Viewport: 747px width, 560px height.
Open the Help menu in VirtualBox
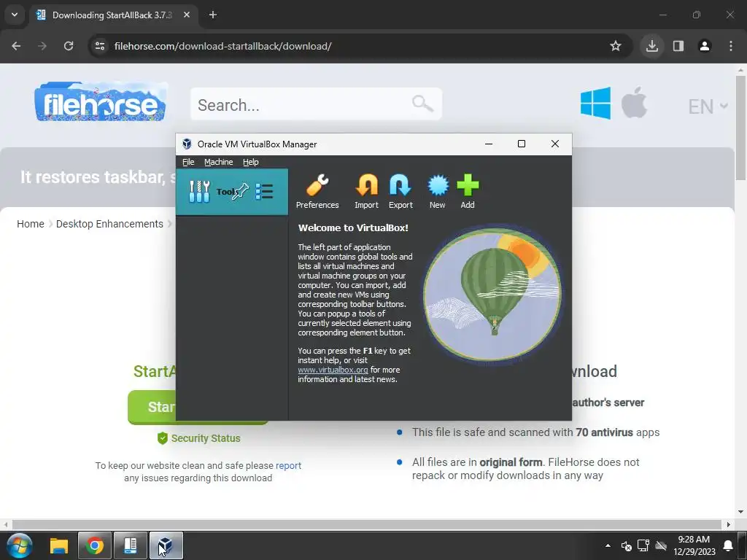click(251, 162)
